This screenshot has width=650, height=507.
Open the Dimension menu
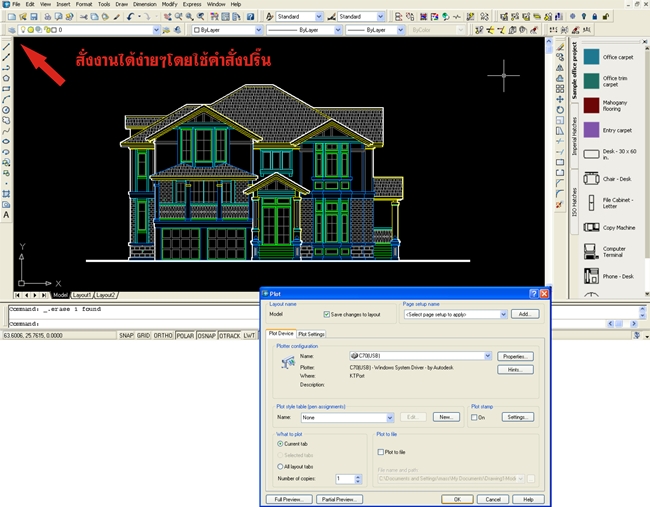click(x=145, y=4)
